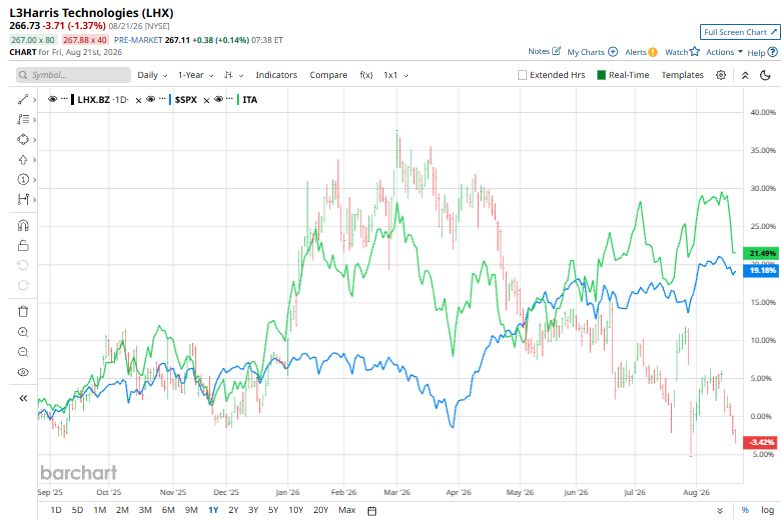
Task: Collapse the drawing tools sidebar
Action: [23, 398]
